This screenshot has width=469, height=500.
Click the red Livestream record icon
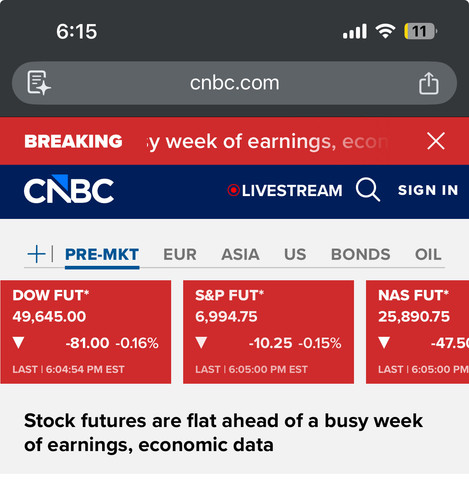click(x=233, y=190)
